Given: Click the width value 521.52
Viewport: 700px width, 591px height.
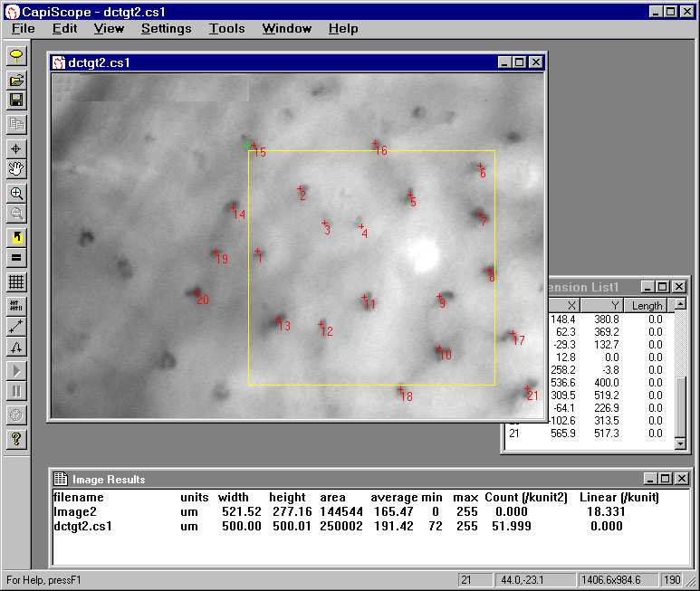Looking at the screenshot, I should tap(242, 511).
